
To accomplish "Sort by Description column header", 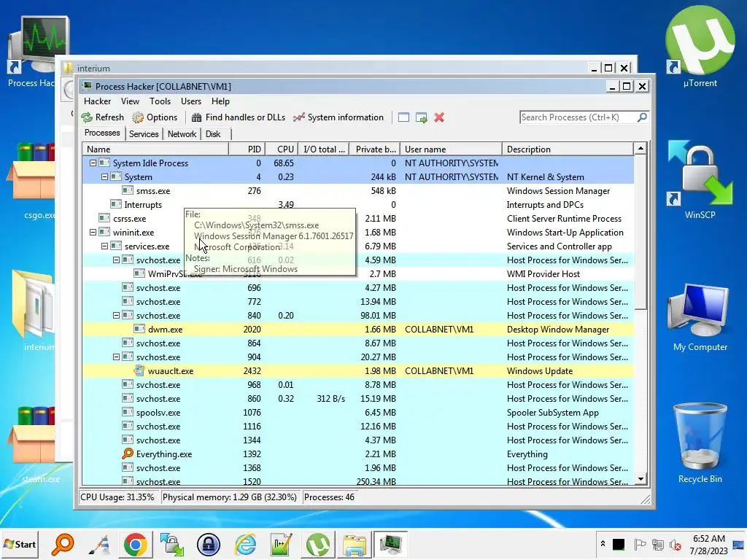I will [x=568, y=149].
